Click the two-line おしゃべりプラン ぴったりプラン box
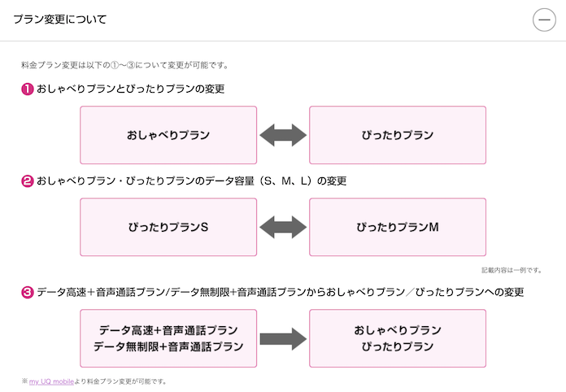This screenshot has width=566, height=392. click(x=398, y=338)
